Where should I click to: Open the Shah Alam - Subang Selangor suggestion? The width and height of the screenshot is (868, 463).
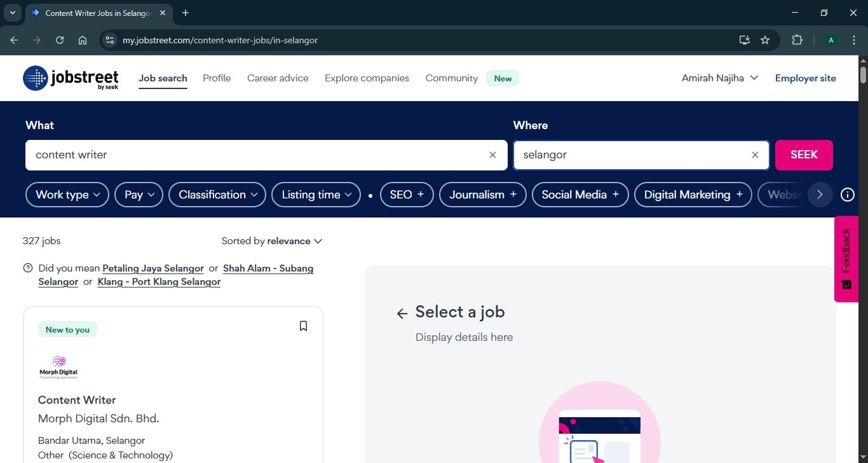[x=268, y=268]
